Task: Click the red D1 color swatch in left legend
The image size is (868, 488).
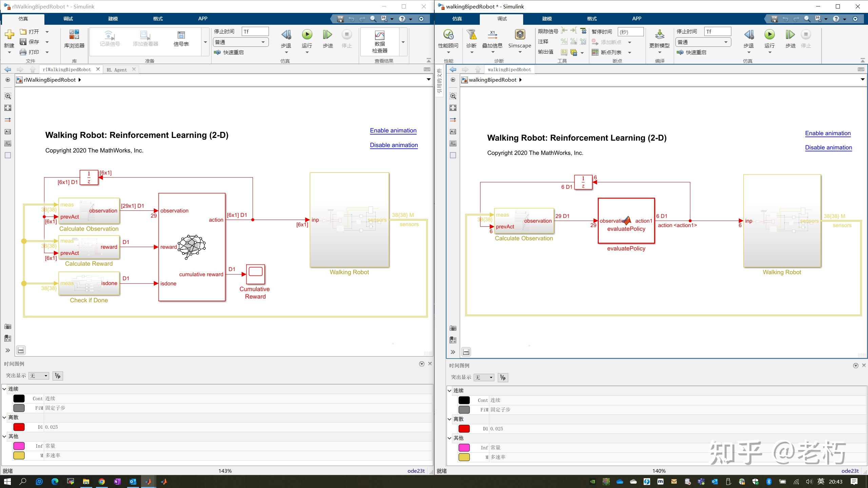Action: click(19, 427)
